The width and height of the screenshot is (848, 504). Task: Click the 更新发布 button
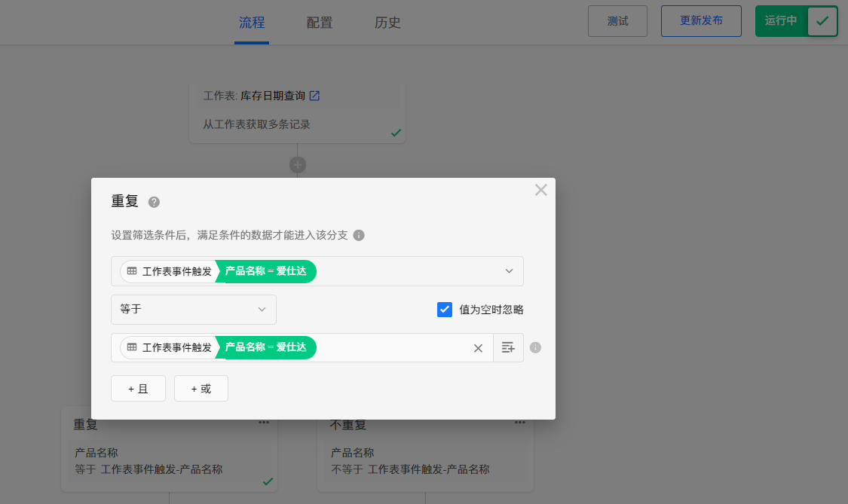coord(701,21)
